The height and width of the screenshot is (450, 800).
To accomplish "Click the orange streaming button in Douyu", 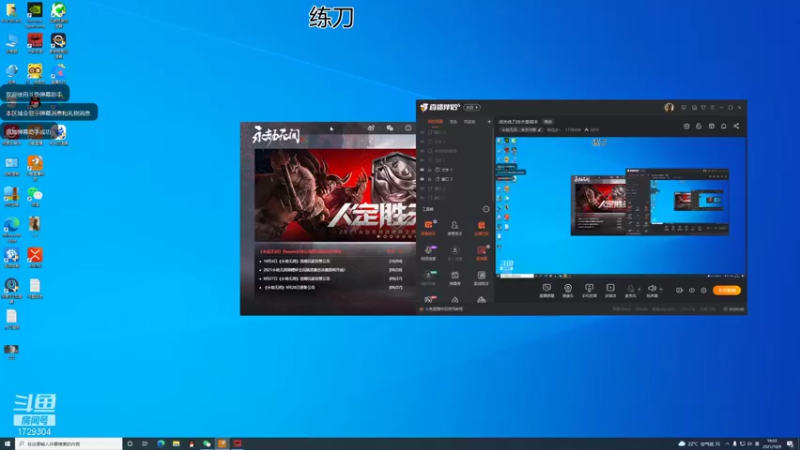I will click(x=727, y=290).
